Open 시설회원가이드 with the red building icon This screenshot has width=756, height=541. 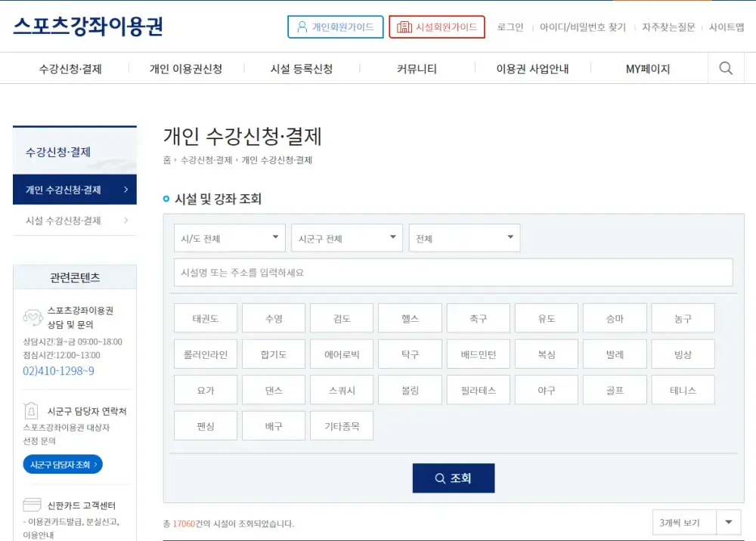tap(437, 26)
